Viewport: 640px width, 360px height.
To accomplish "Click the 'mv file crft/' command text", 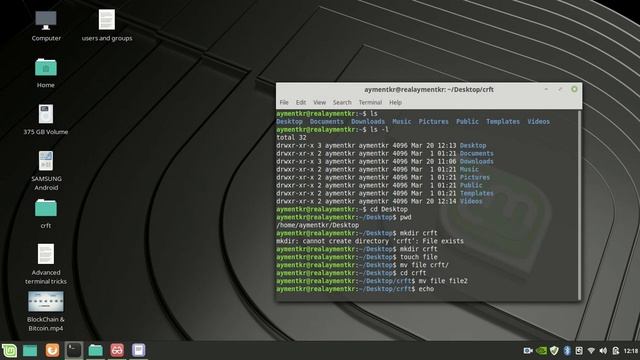I will pos(424,265).
